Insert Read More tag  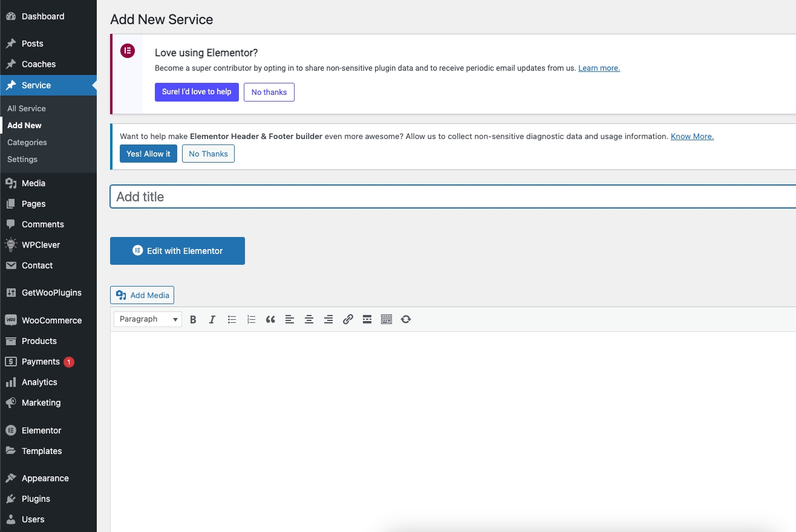tap(367, 319)
